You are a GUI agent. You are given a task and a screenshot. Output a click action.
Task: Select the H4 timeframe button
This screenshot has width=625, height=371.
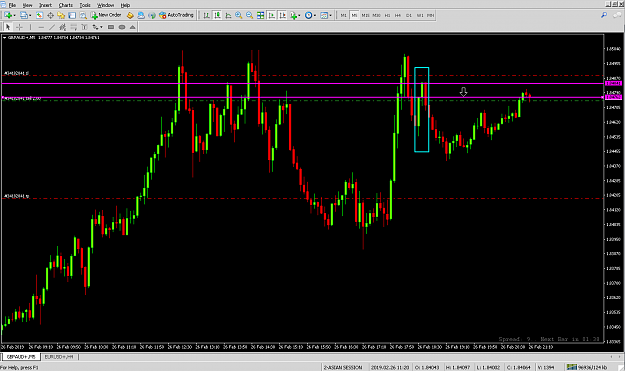(x=398, y=15)
